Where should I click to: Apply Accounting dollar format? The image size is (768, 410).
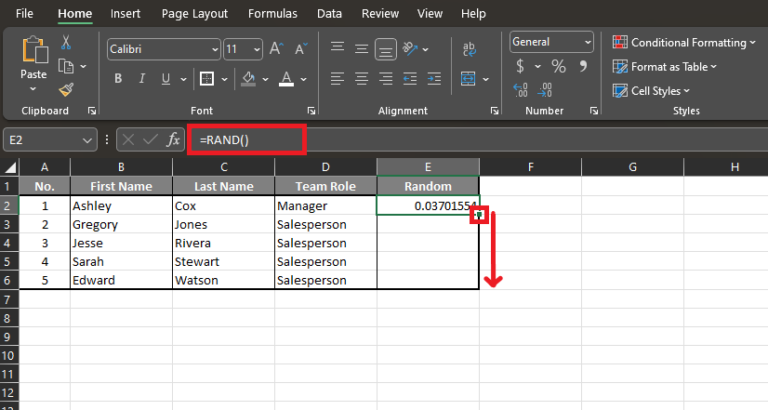pyautogui.click(x=520, y=66)
